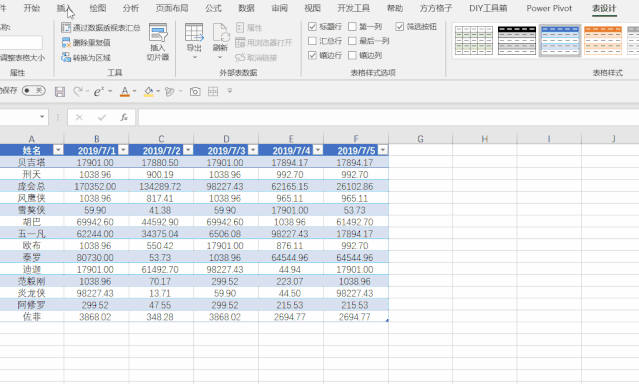Open the 开发工具 (Developer) tab
The width and height of the screenshot is (639, 384).
(x=354, y=8)
